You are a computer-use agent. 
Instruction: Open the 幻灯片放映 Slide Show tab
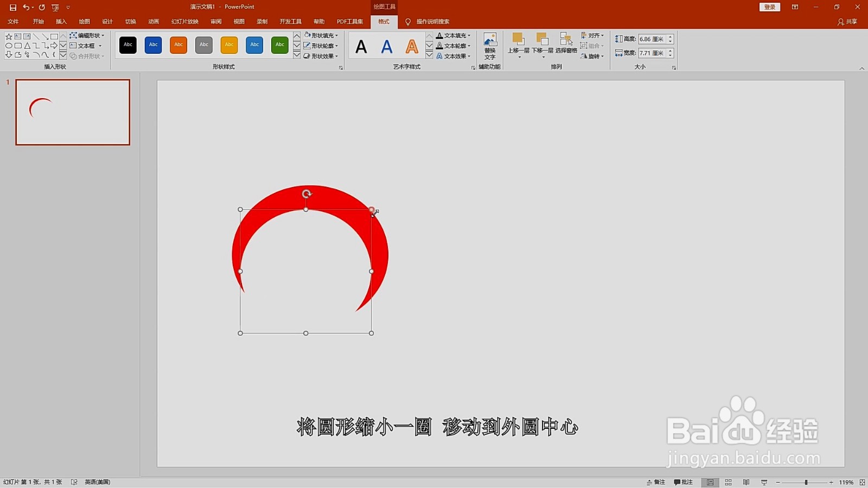point(185,22)
